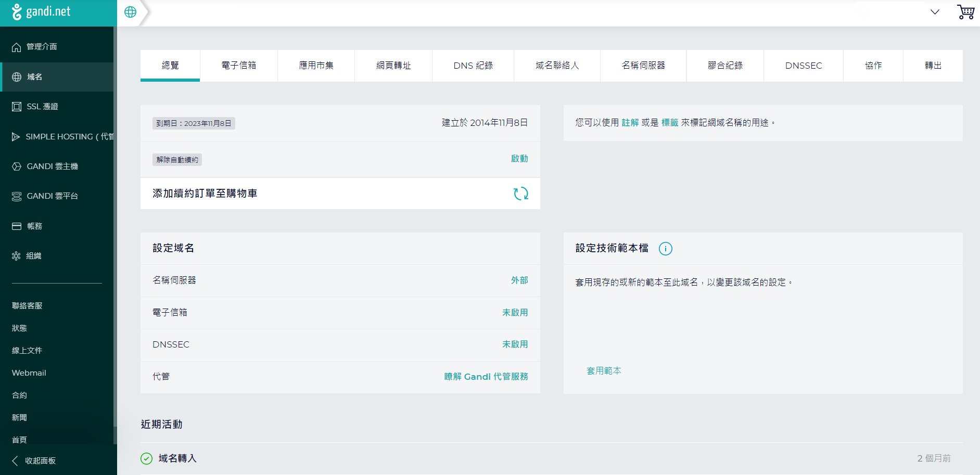Click the 組織 organization icon
Image resolution: width=980 pixels, height=475 pixels.
point(17,256)
